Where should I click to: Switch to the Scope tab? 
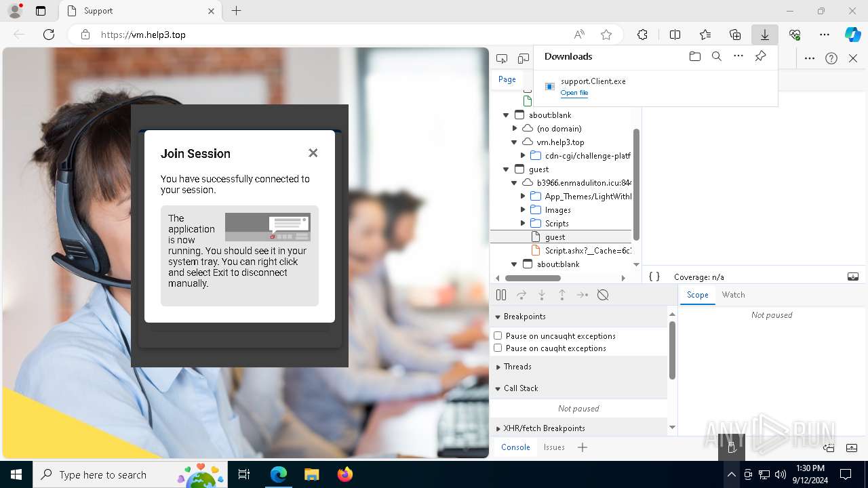tap(697, 295)
